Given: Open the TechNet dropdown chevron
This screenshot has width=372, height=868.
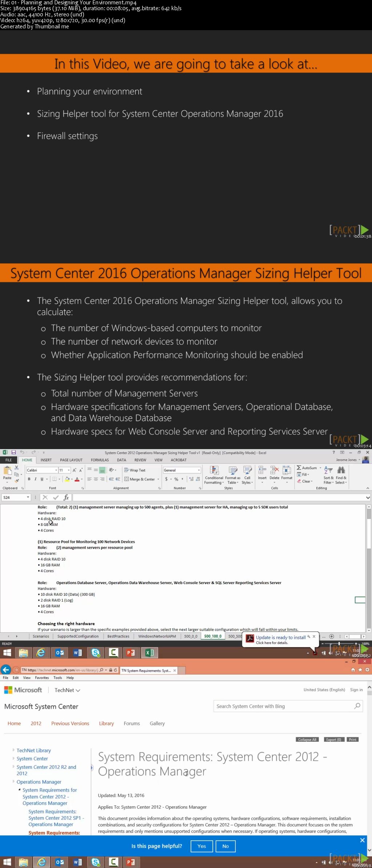Looking at the screenshot, I should click(x=78, y=690).
